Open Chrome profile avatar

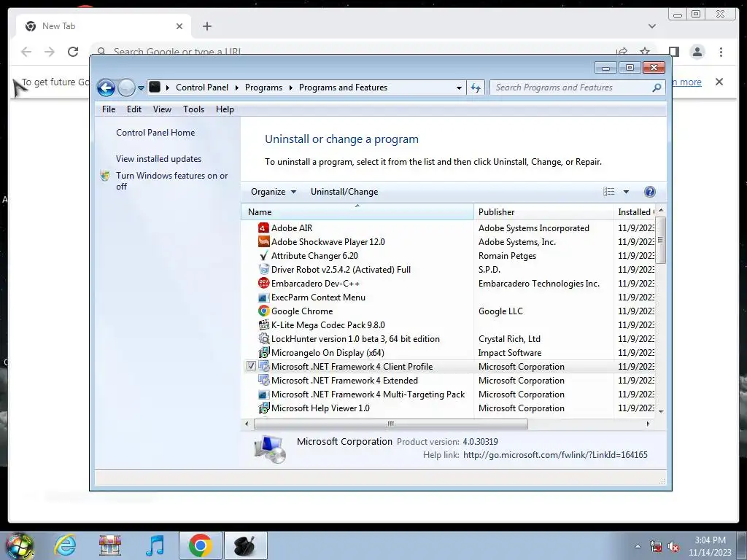(697, 52)
